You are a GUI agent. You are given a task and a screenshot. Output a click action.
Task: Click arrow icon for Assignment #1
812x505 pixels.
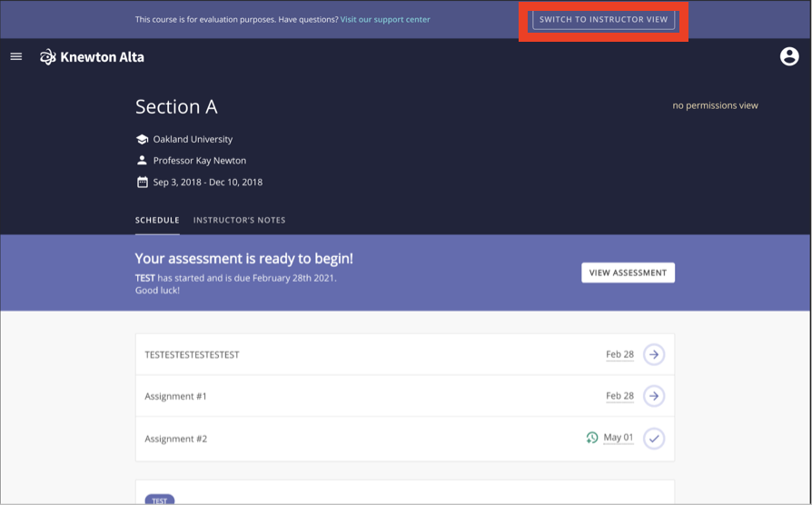coord(653,396)
